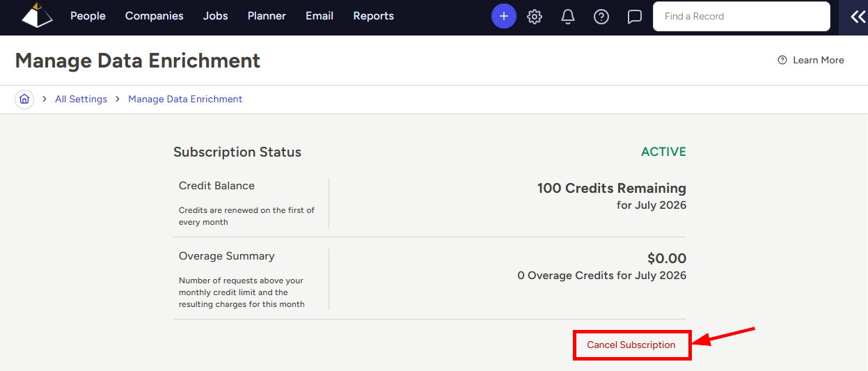This screenshot has width=868, height=371.
Task: Open the People menu
Action: pos(88,16)
